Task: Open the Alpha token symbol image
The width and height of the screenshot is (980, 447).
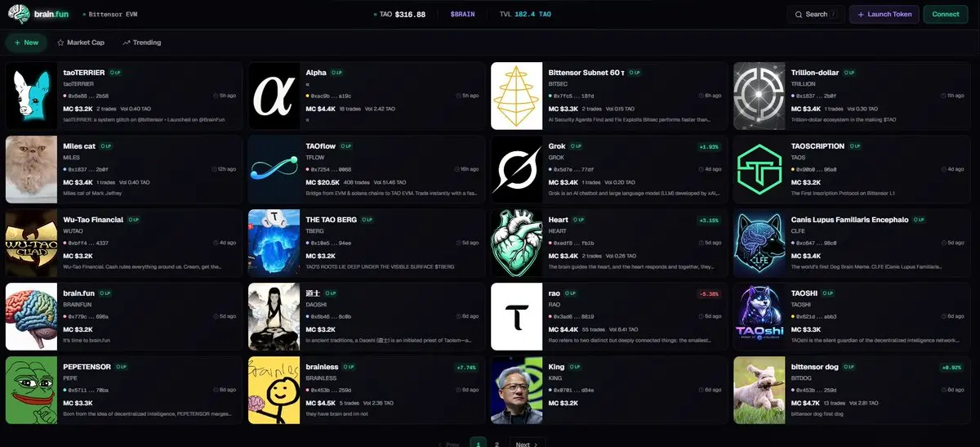Action: tap(273, 96)
